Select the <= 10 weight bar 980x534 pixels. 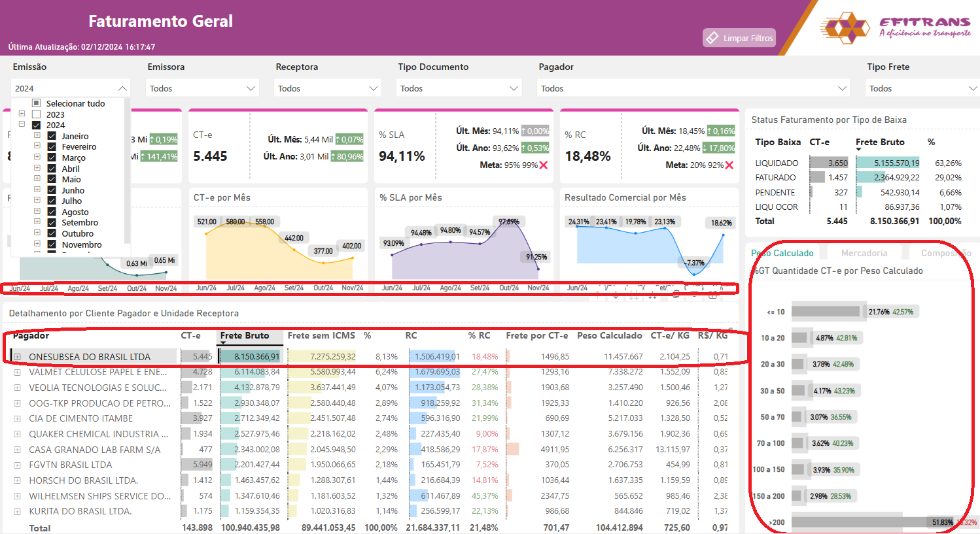click(x=826, y=312)
